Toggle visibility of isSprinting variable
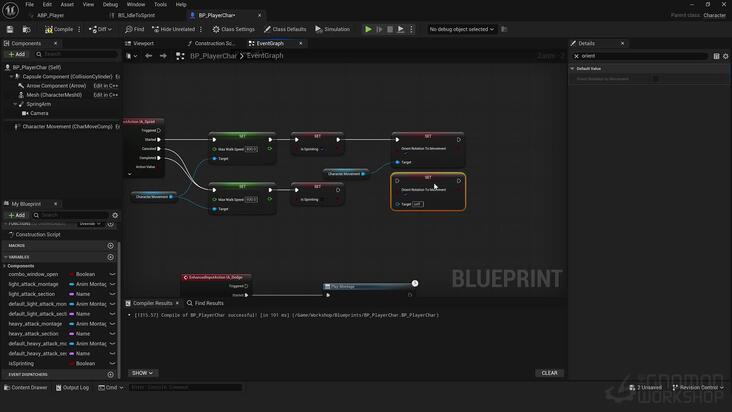 (113, 363)
